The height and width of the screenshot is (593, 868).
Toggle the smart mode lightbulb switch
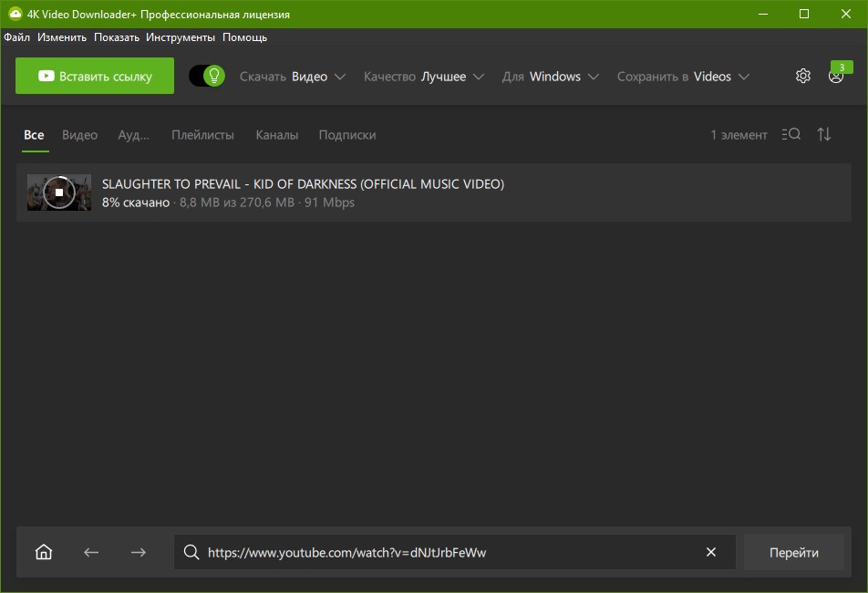(207, 76)
